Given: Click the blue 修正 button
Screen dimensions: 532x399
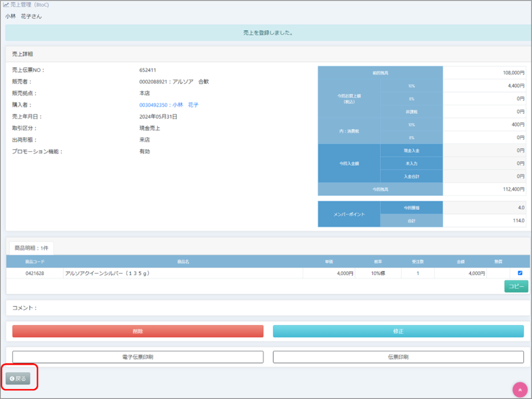Looking at the screenshot, I should click(398, 331).
